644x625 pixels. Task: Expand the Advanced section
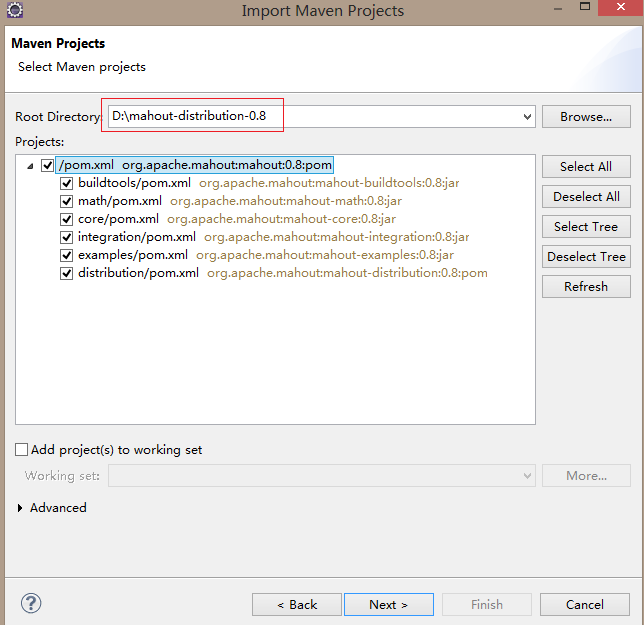click(20, 508)
